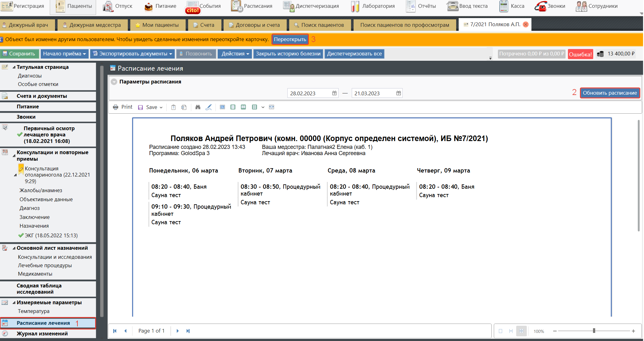Switch to the Мои пациенты tab
Image resolution: width=644 pixels, height=341 pixels.
157,25
